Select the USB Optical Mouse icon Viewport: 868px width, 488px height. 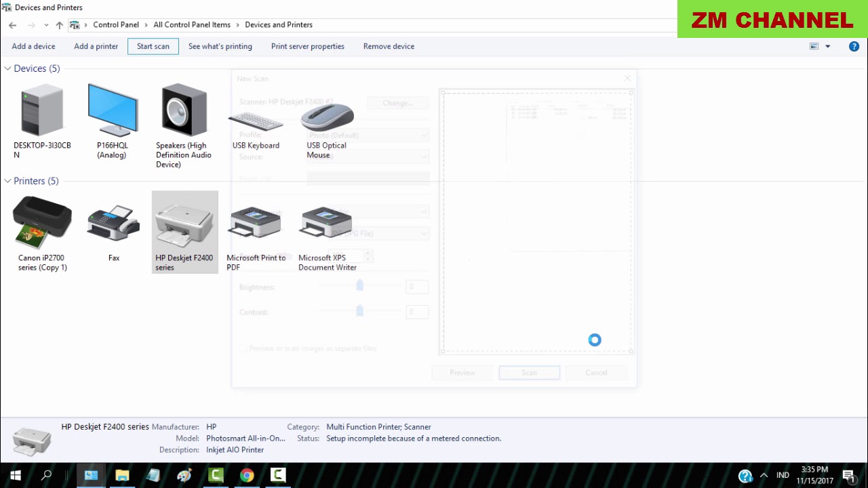click(x=327, y=117)
